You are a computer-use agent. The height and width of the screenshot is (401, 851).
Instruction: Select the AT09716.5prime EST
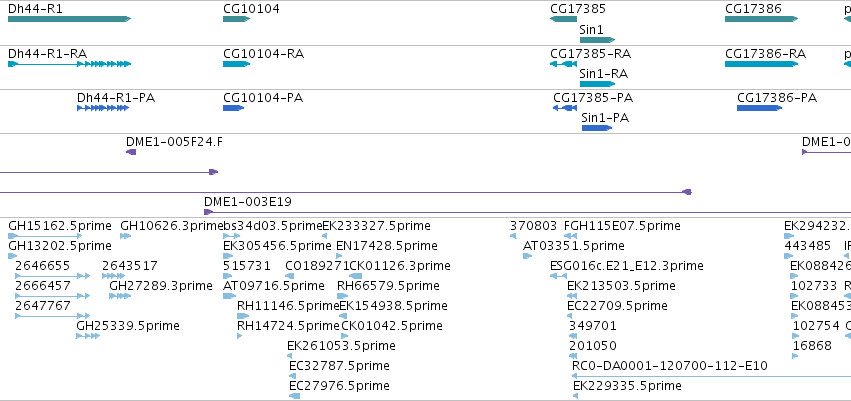click(230, 296)
